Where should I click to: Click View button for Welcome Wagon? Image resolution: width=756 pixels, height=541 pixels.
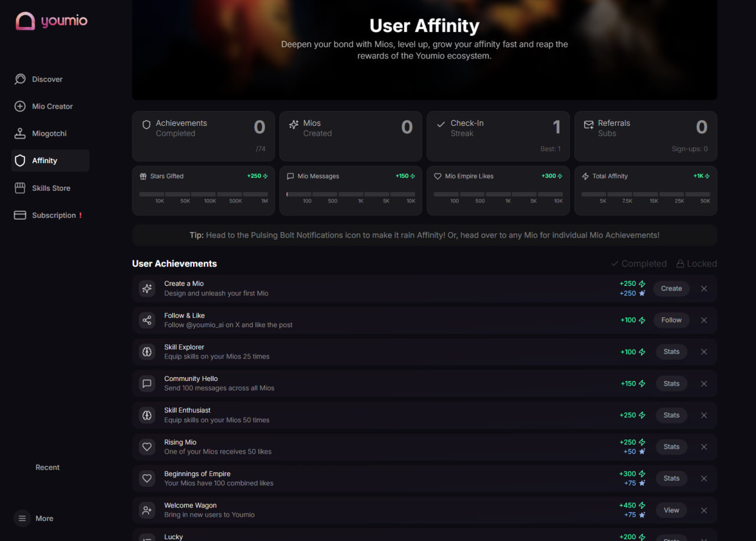click(671, 510)
